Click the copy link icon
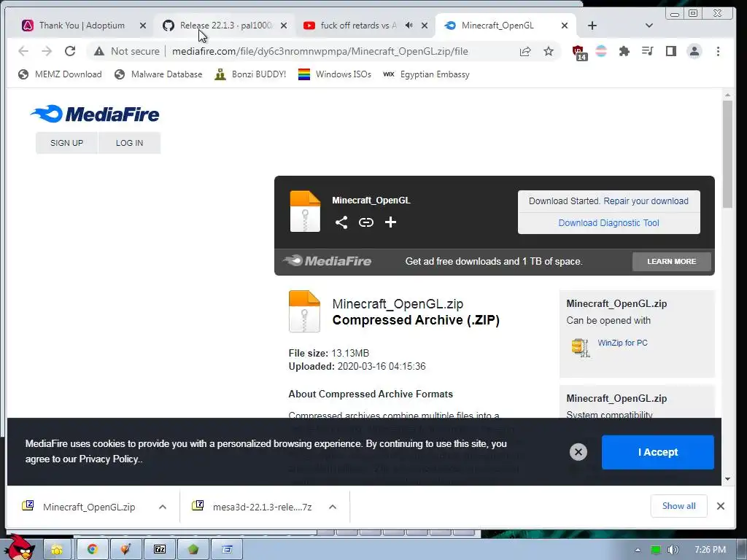Screen dimensions: 747x560 (366, 222)
